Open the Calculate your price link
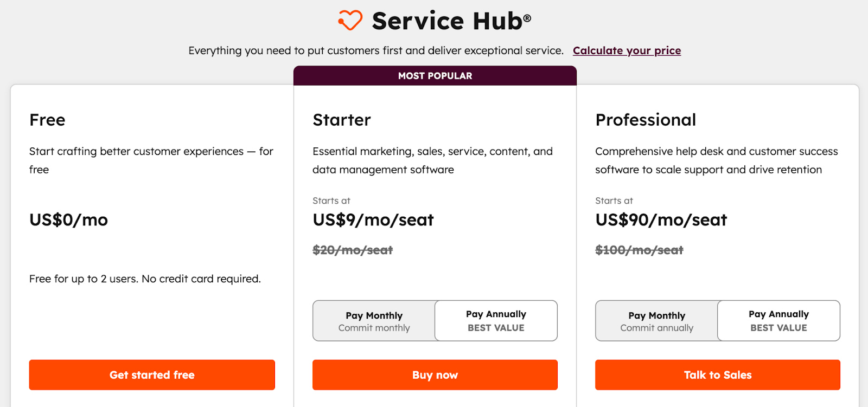The height and width of the screenshot is (407, 868). pyautogui.click(x=626, y=50)
